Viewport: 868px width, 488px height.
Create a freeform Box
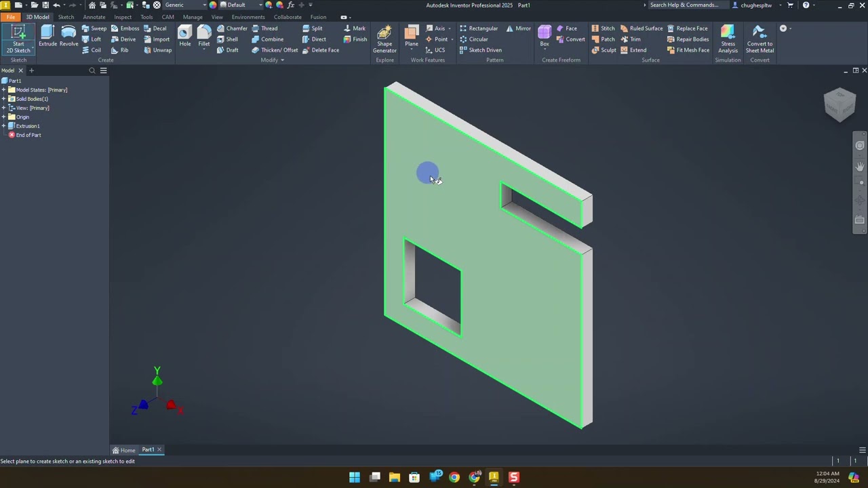click(545, 37)
